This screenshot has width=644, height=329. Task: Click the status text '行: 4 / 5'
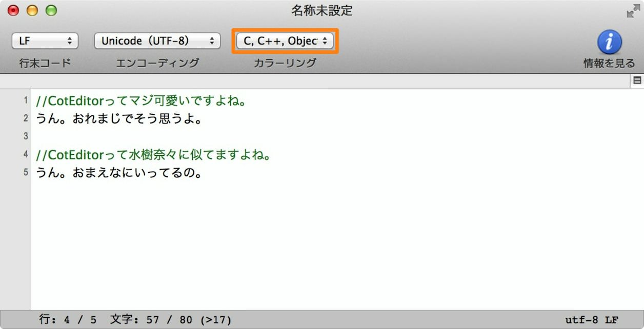[68, 320]
